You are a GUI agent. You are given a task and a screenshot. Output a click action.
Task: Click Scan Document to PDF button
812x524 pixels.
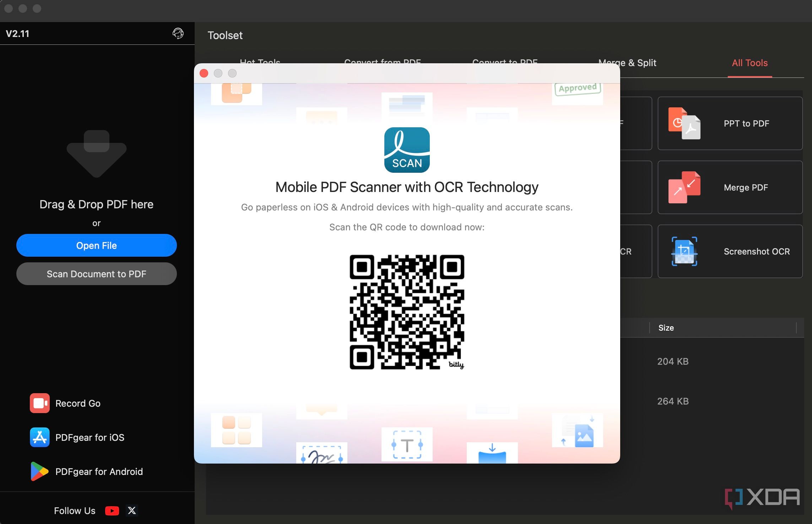click(96, 274)
